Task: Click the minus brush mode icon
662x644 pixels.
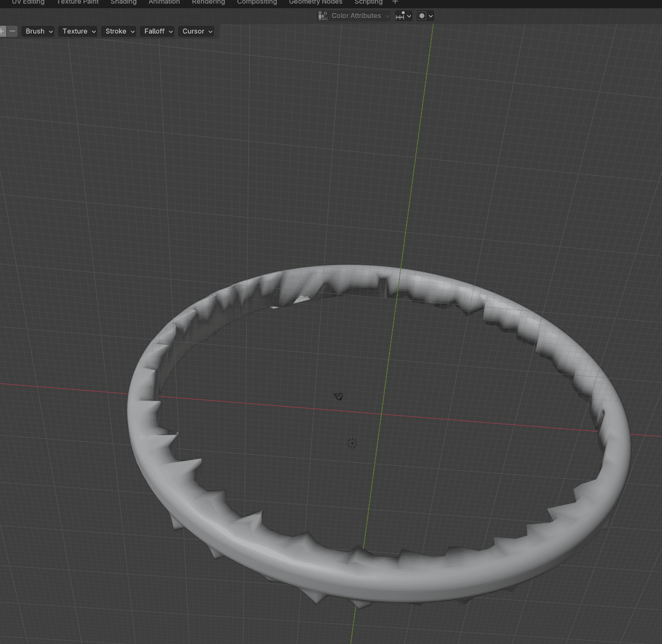Action: [x=12, y=31]
